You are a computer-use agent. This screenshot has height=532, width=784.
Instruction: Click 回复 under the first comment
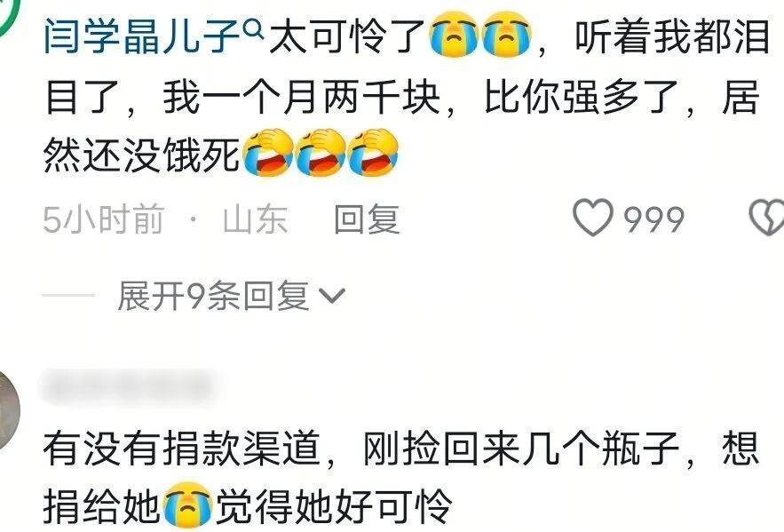[x=367, y=219]
